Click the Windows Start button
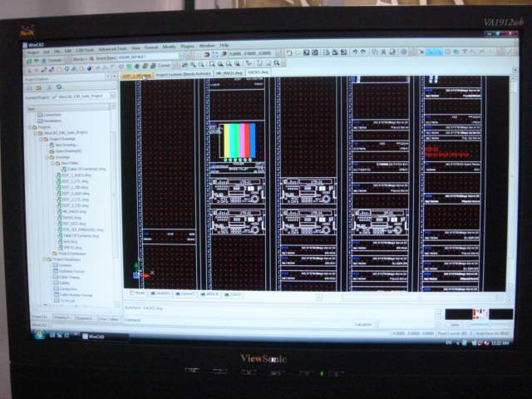The width and height of the screenshot is (532, 399). click(37, 335)
